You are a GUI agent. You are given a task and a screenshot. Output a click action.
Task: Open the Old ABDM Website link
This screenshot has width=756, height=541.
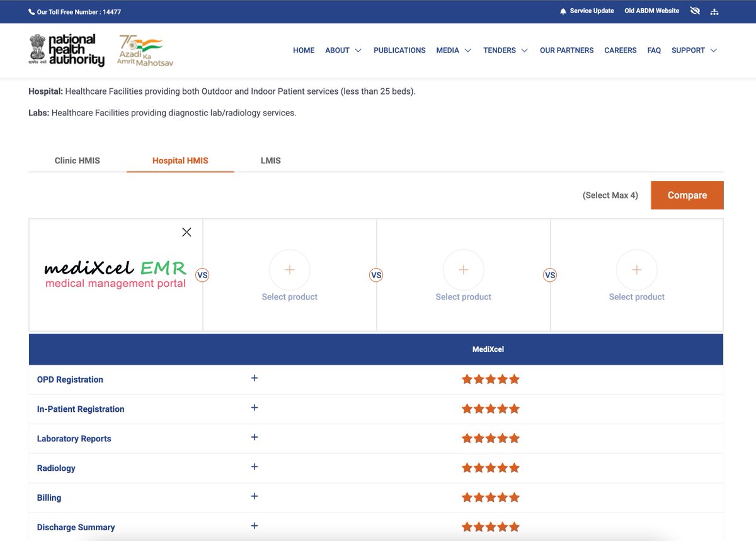(x=652, y=11)
